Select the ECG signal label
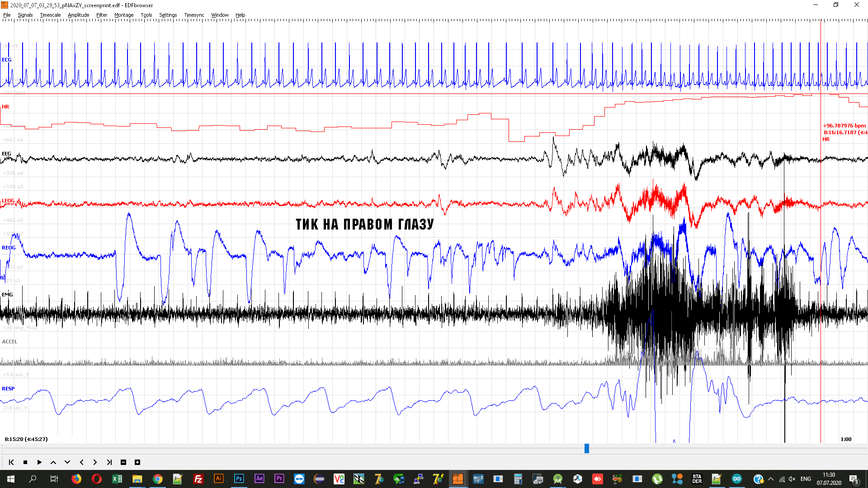Viewport: 868px width, 488px height. pos(7,60)
